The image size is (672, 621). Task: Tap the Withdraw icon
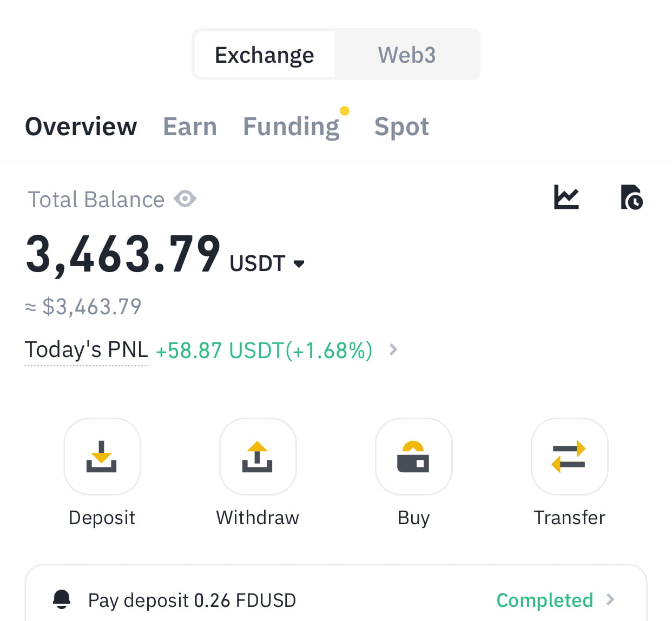coord(258,456)
